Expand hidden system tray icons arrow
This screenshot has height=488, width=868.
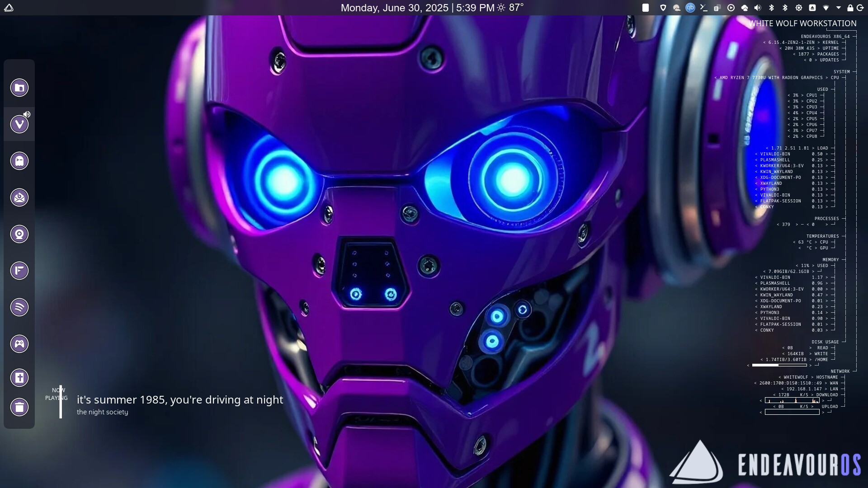point(839,8)
